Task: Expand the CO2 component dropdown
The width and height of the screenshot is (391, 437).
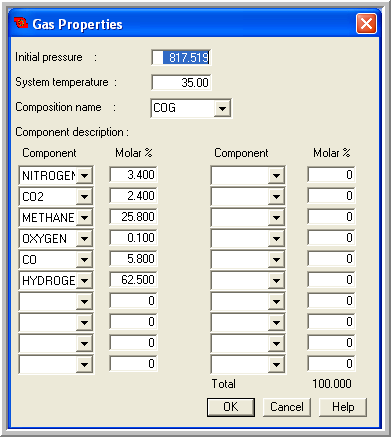Action: click(84, 196)
